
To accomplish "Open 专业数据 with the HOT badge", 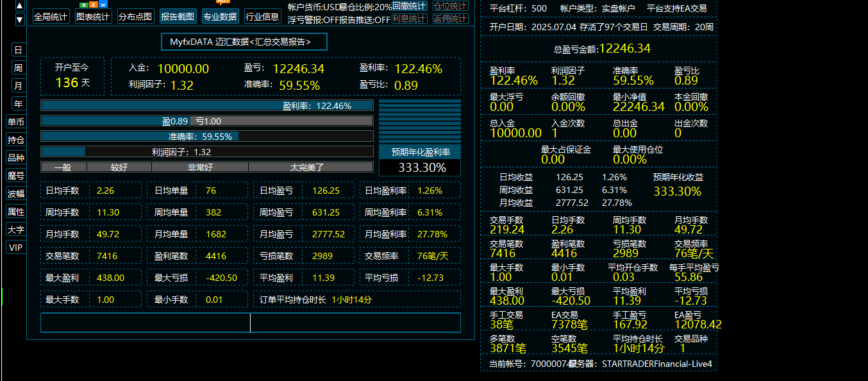I will click(x=220, y=17).
